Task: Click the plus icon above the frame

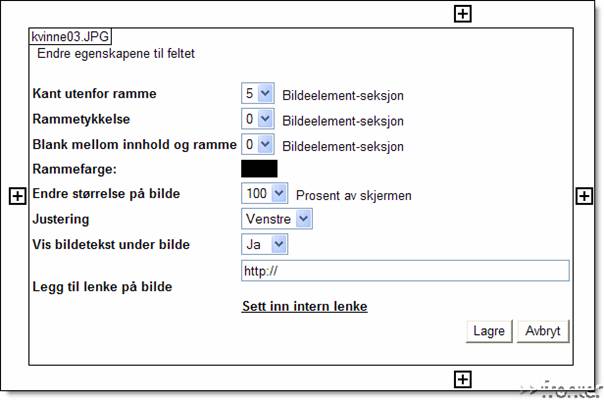Action: tap(462, 14)
